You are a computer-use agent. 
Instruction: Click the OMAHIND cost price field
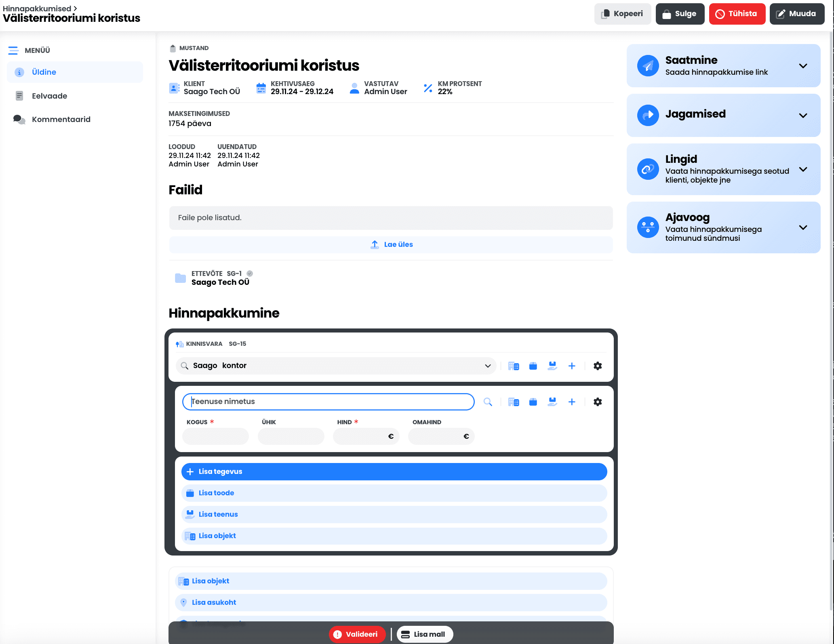[441, 436]
